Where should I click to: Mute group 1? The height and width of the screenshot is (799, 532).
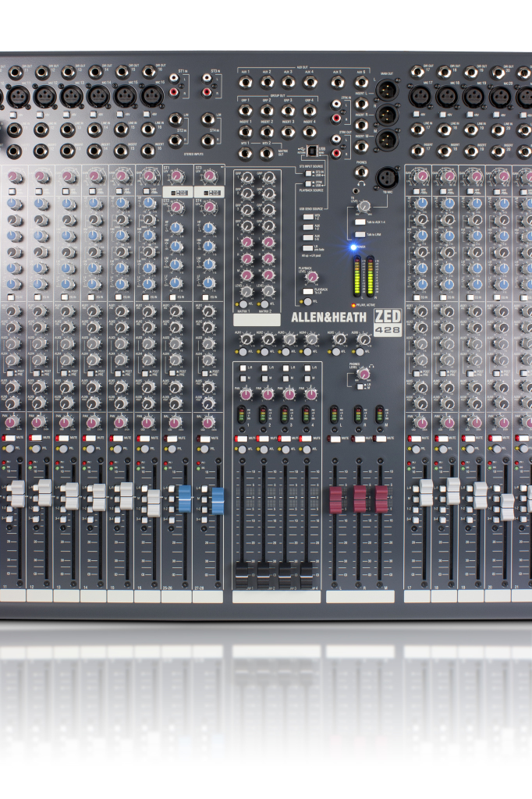241,439
